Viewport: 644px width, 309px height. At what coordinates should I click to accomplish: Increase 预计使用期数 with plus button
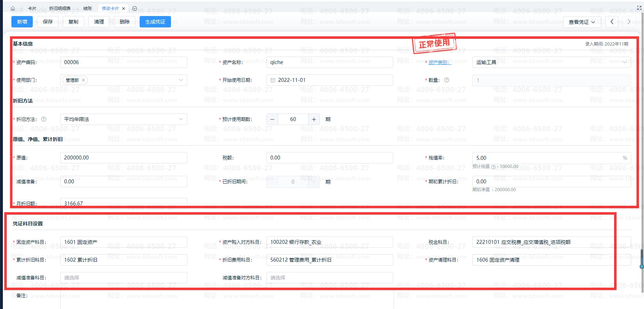pyautogui.click(x=314, y=119)
